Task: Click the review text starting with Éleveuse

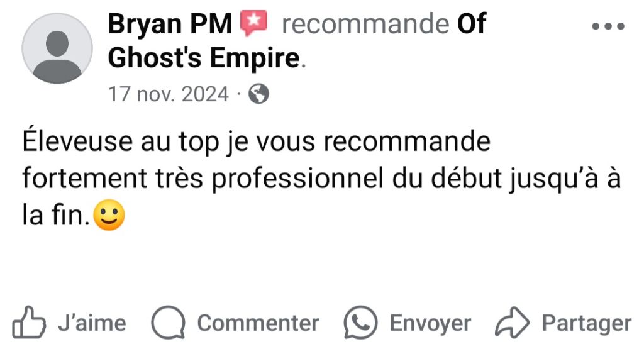Action: (321, 178)
